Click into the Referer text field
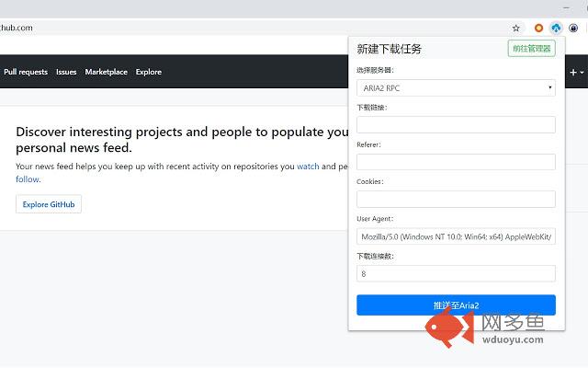 [456, 162]
